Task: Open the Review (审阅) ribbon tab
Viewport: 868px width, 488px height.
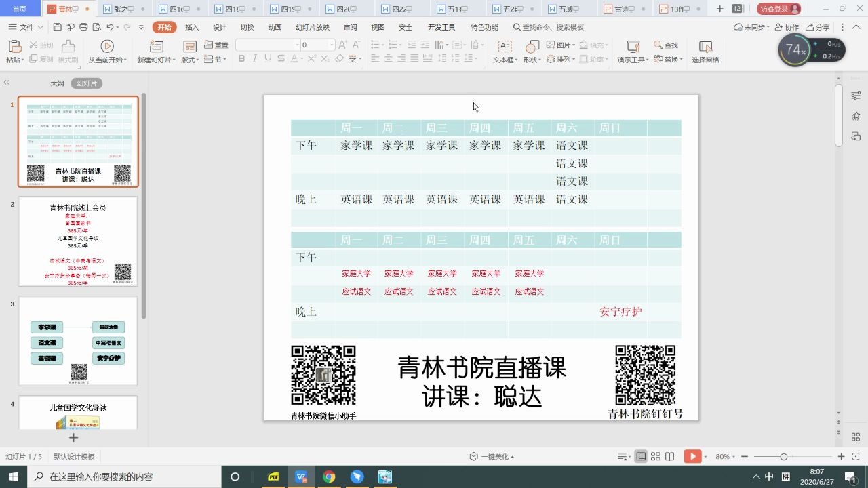Action: tap(350, 27)
